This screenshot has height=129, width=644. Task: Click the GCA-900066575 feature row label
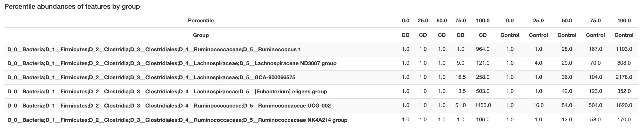(x=151, y=77)
